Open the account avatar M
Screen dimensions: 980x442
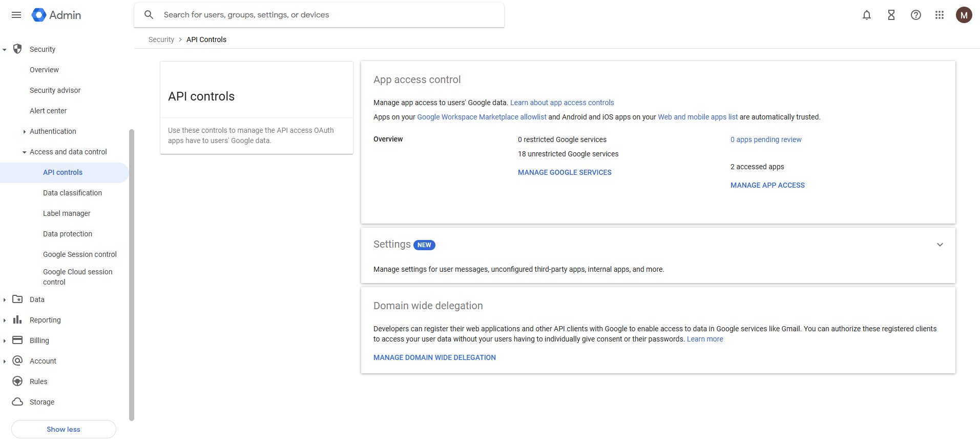tap(964, 15)
